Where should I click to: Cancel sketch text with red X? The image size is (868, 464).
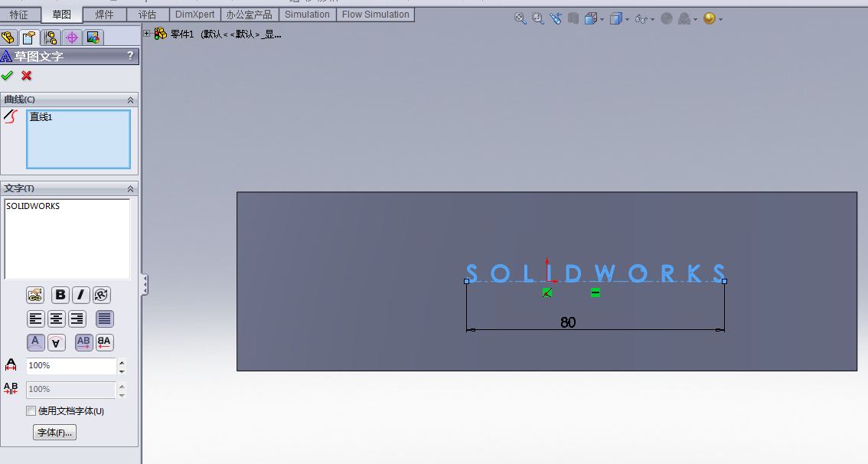coord(27,75)
